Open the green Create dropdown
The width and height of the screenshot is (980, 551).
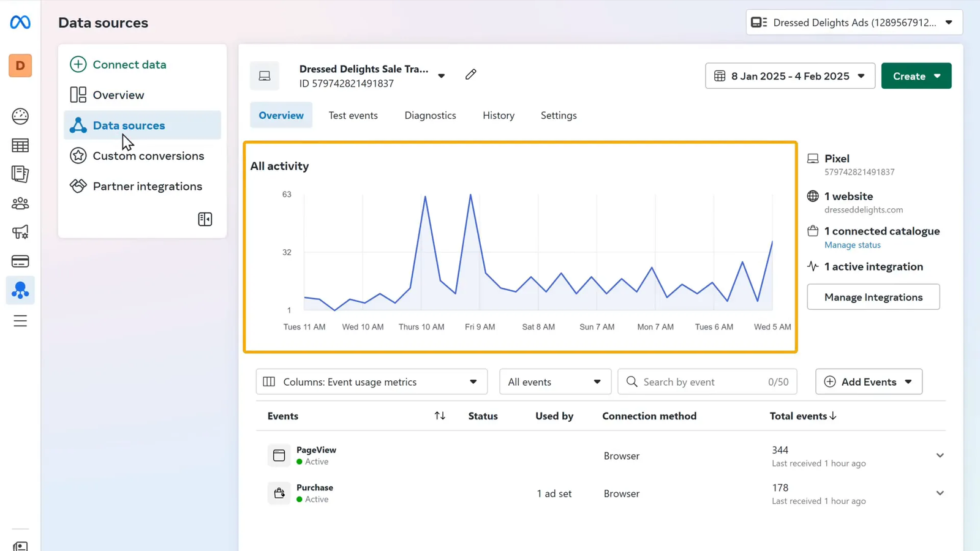(x=916, y=76)
